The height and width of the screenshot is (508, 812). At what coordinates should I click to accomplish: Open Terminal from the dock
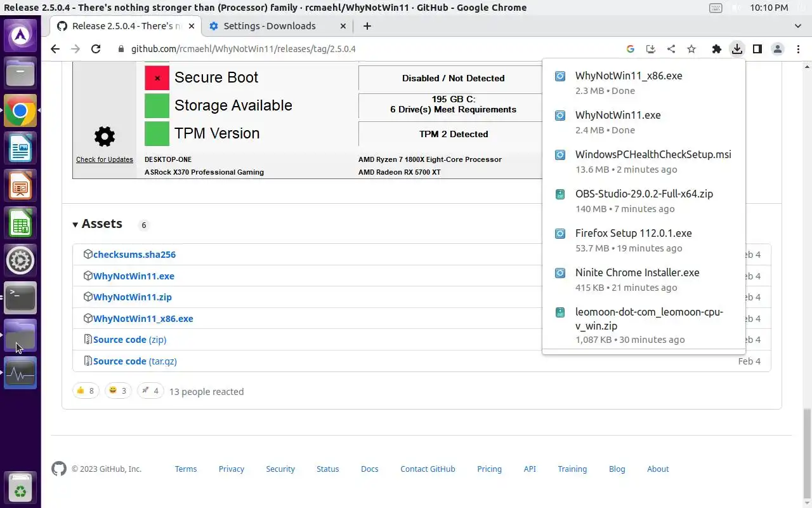tap(20, 298)
